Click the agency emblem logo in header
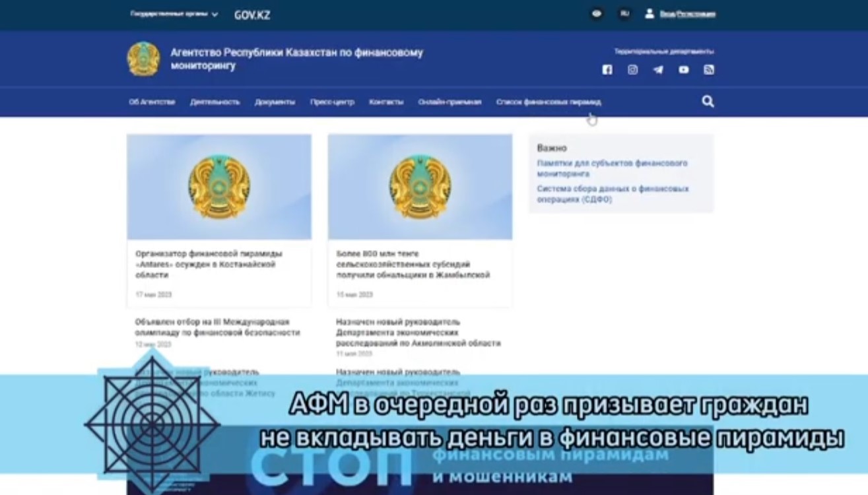The image size is (868, 495). 143,59
